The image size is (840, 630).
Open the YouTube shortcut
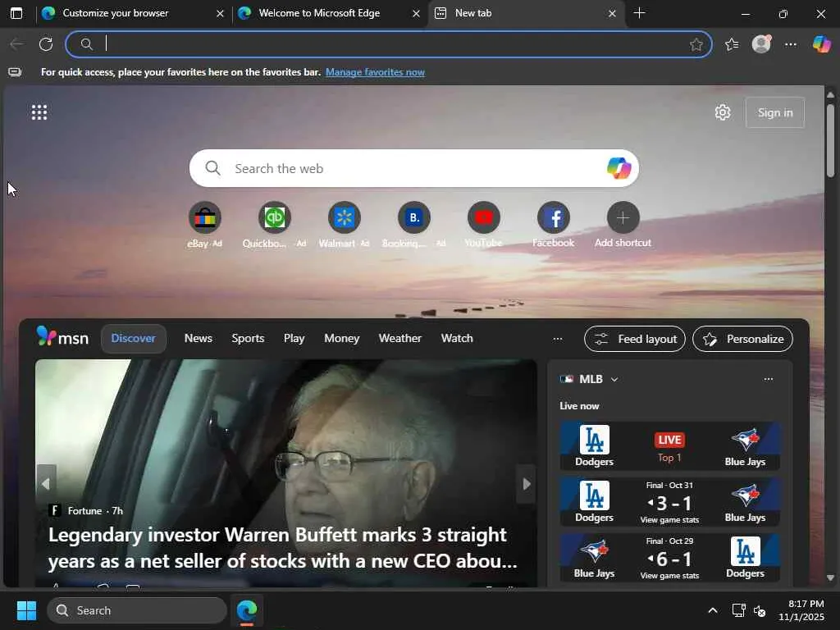coord(484,217)
